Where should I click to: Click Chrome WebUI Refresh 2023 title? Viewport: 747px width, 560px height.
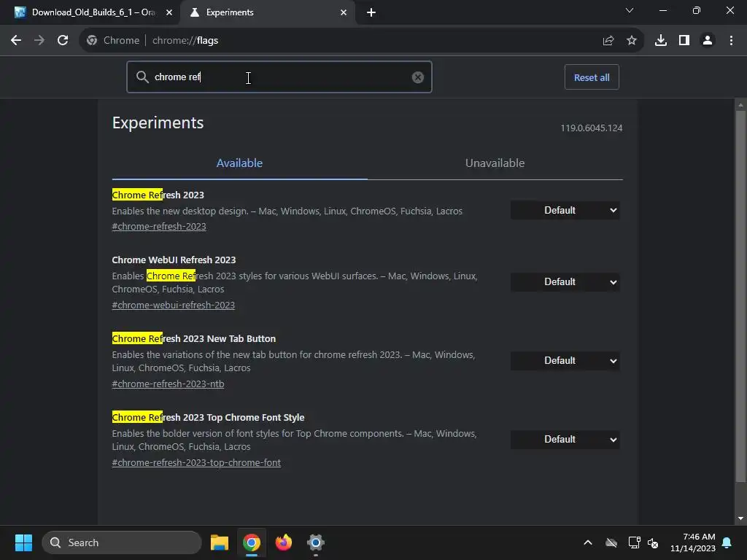tap(174, 260)
